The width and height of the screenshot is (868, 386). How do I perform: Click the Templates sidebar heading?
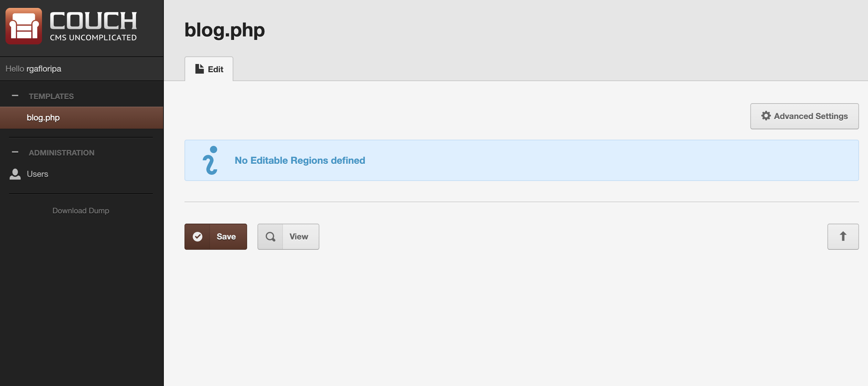click(51, 96)
